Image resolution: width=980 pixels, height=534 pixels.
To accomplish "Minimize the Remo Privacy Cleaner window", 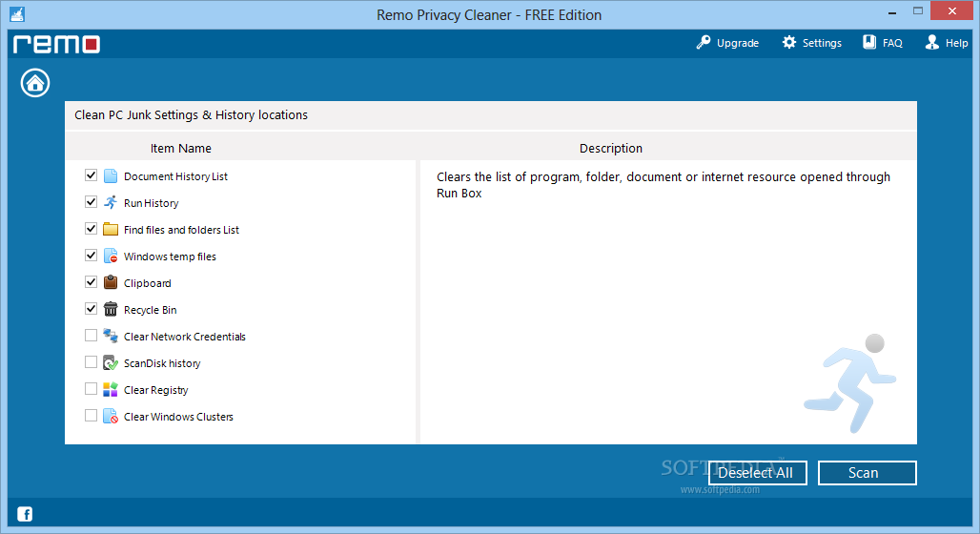I will click(892, 11).
